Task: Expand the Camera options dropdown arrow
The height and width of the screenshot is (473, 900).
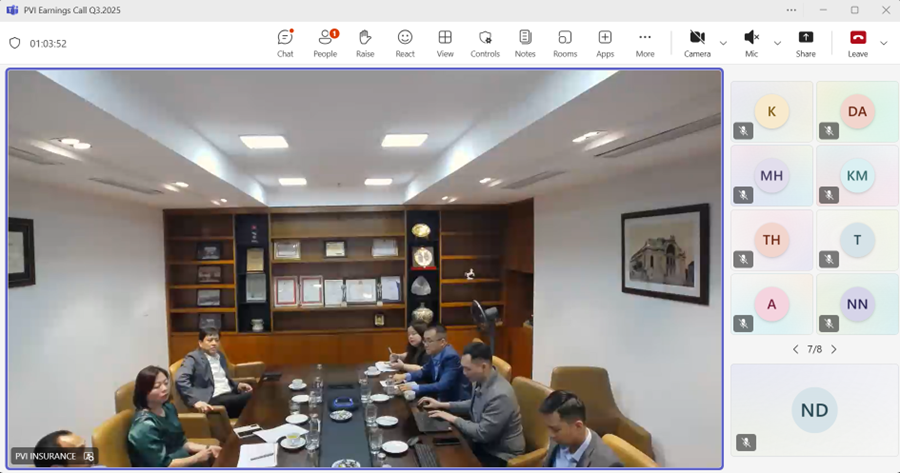Action: (723, 43)
